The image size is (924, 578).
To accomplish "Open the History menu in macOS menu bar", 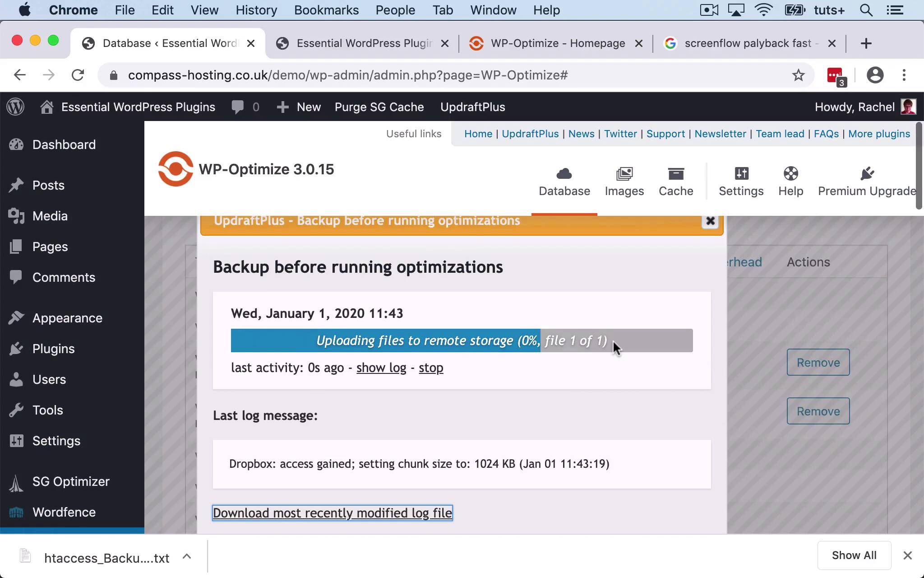I will point(256,10).
